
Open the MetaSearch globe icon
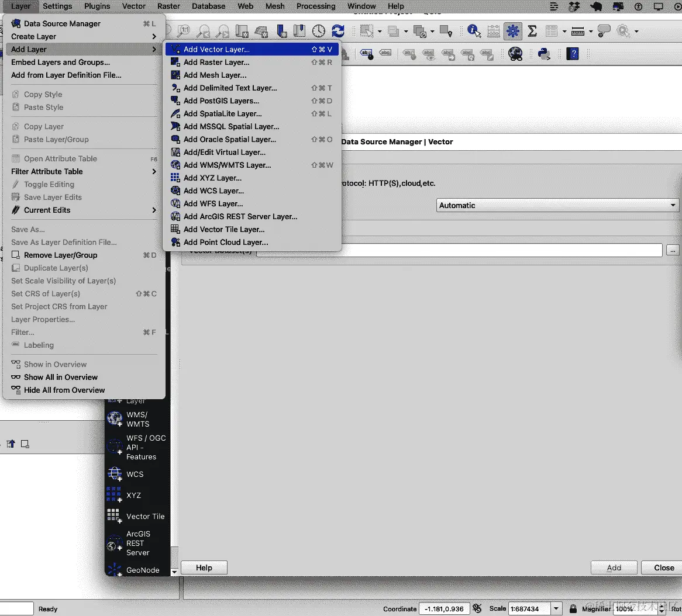(515, 54)
